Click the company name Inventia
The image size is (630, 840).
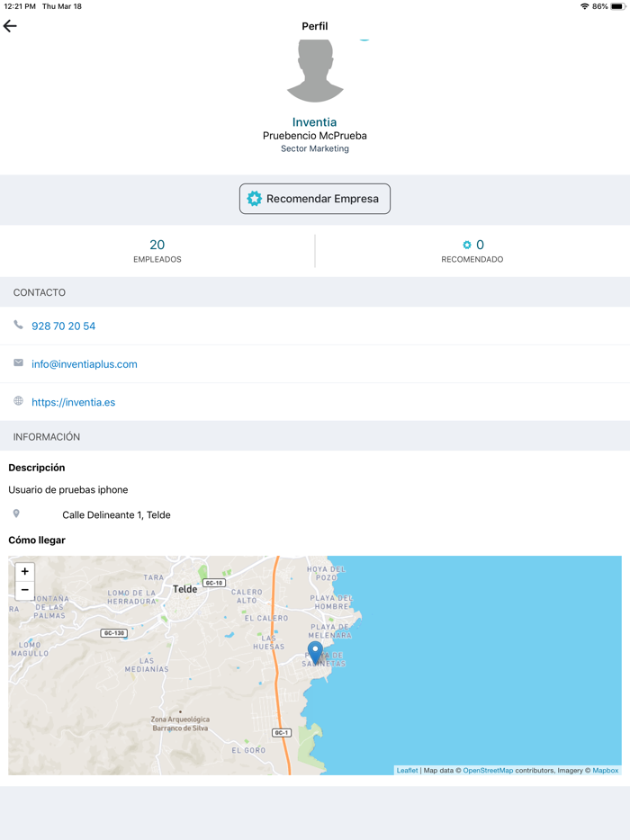coord(315,122)
